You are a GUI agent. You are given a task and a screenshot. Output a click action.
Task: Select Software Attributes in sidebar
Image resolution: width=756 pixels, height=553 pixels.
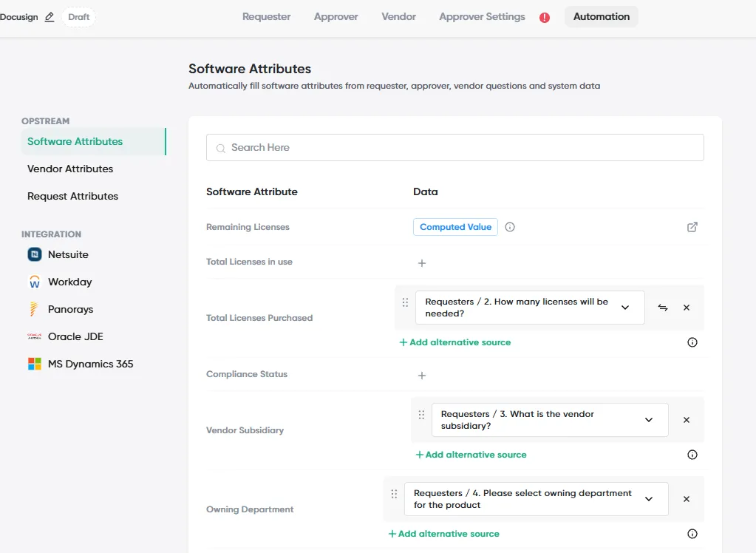94,141
